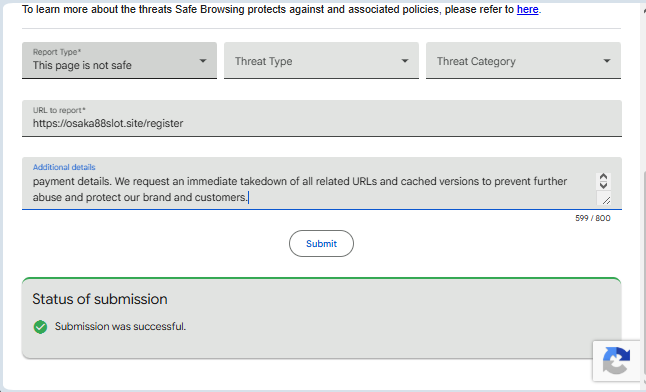Open the 'here' policies link
Screen dimensions: 646x392
(527, 9)
